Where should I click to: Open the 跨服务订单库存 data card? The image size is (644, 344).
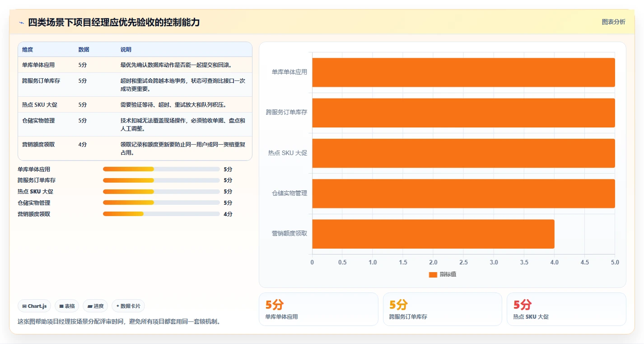[442, 309]
